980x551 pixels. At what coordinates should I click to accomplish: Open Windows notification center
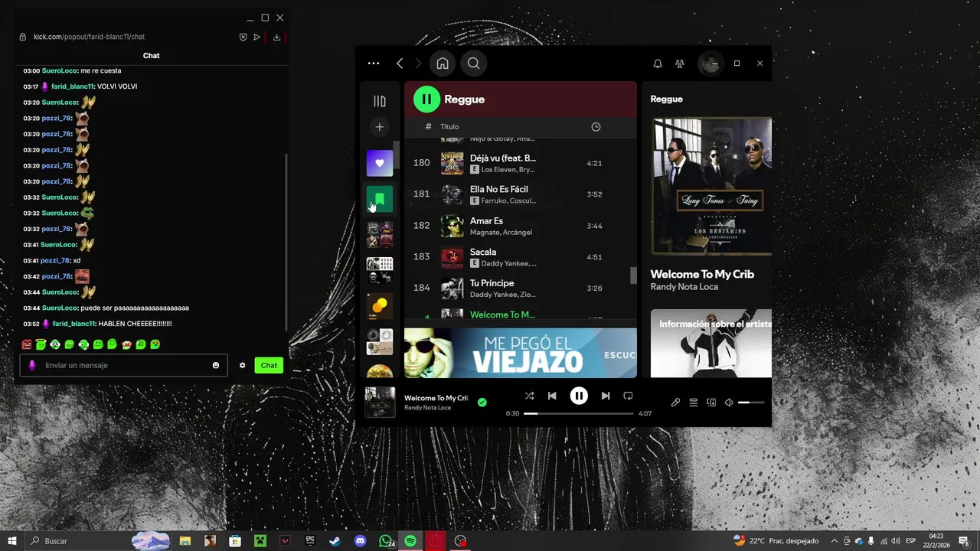click(965, 541)
